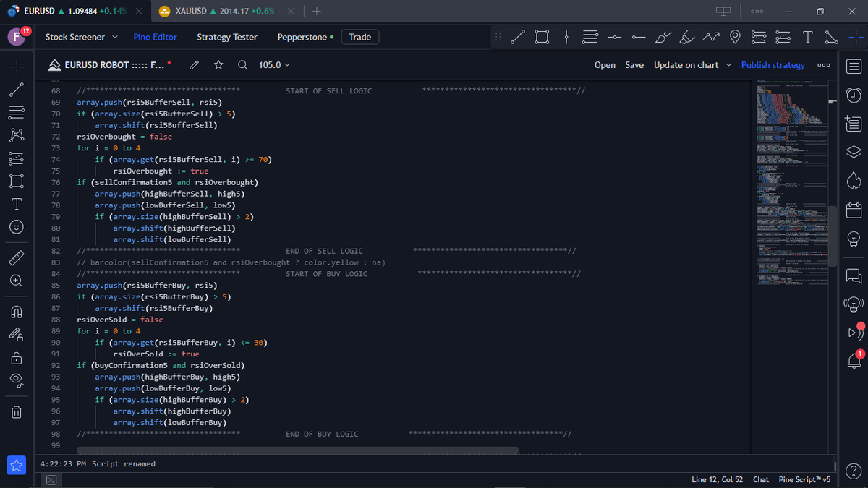Select the zoom in tool
The height and width of the screenshot is (488, 868).
(17, 281)
